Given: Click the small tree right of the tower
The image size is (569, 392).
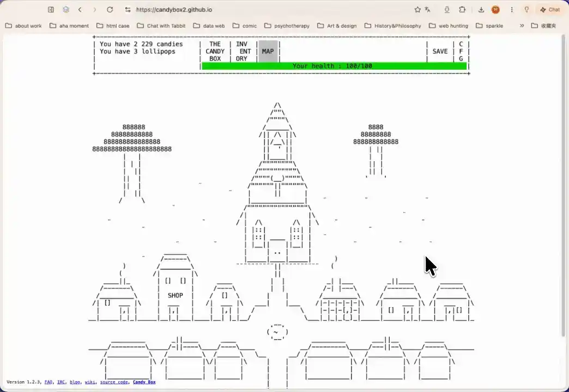Looking at the screenshot, I should click(x=376, y=150).
